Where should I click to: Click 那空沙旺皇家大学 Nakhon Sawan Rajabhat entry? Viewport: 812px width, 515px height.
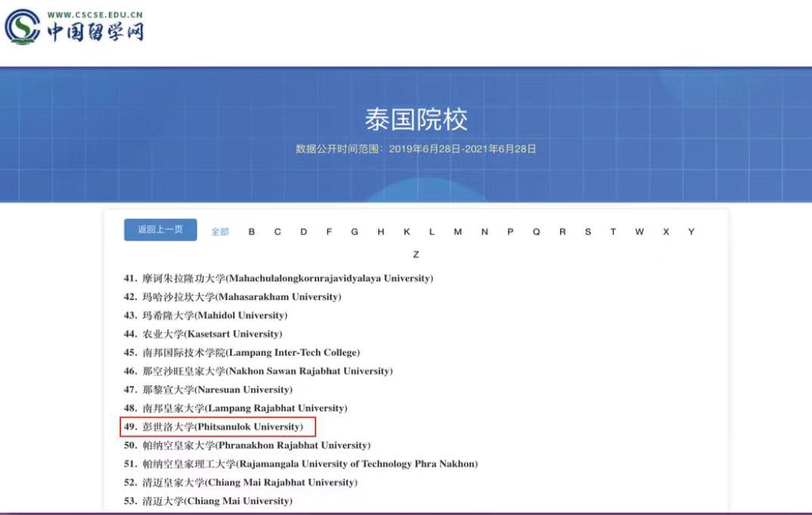(x=258, y=371)
